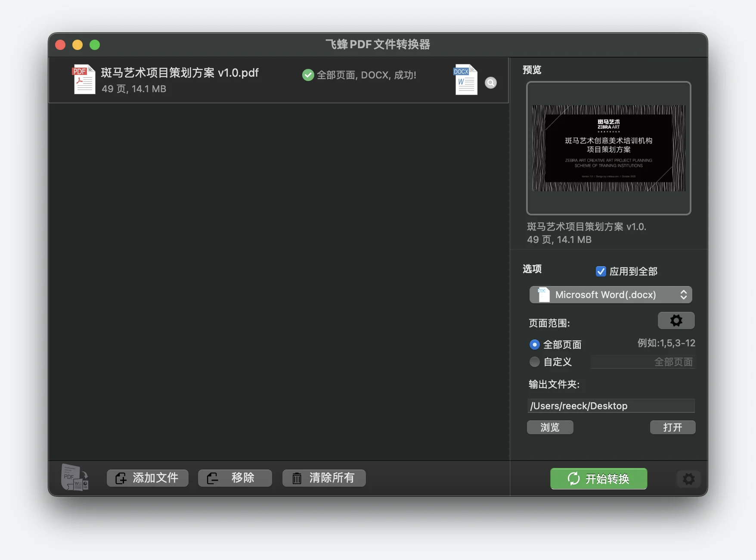Click 浏览 to choose output folder
The width and height of the screenshot is (756, 560).
tap(550, 427)
